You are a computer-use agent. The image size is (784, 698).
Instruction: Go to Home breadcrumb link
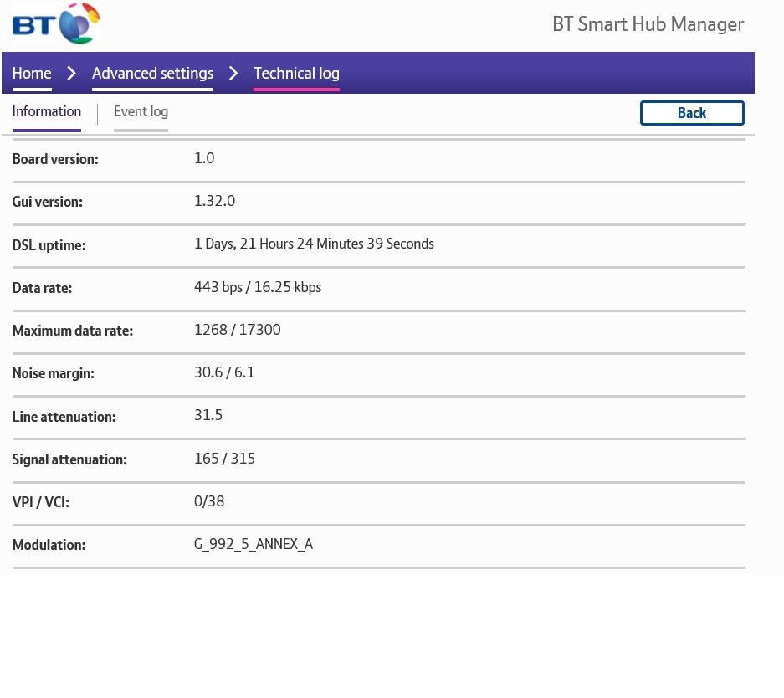tap(32, 74)
